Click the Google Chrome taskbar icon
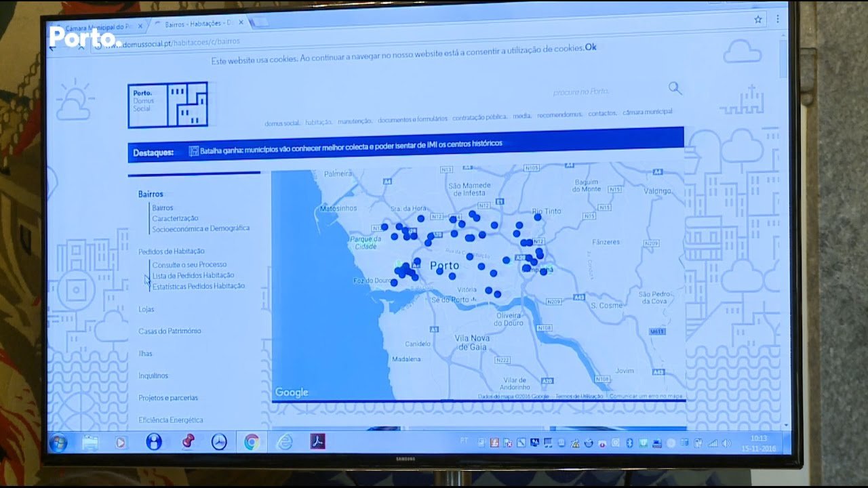Screen dimensions: 868x488 [x=252, y=443]
